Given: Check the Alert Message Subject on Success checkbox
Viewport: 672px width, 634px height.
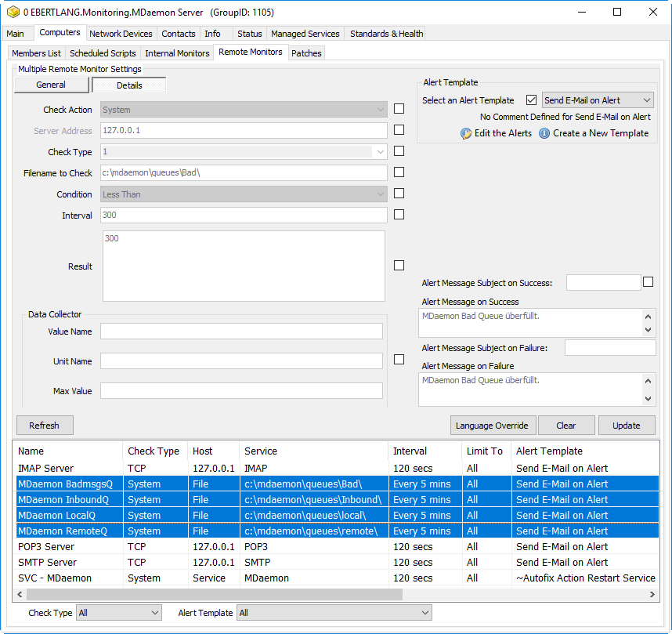Looking at the screenshot, I should 648,282.
